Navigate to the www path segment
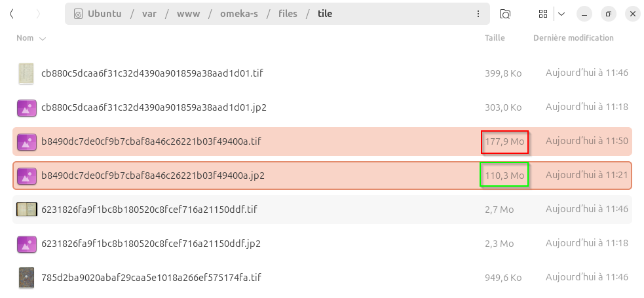644x298 pixels. coord(188,14)
